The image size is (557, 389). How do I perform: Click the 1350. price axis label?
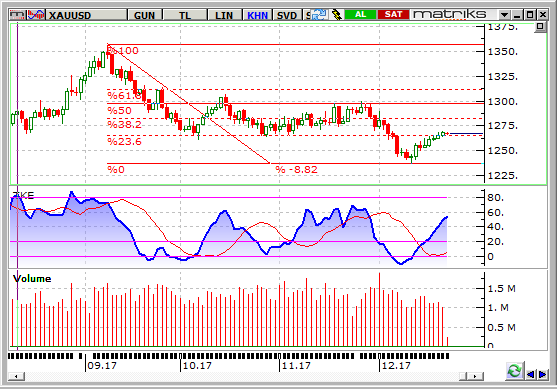click(503, 52)
